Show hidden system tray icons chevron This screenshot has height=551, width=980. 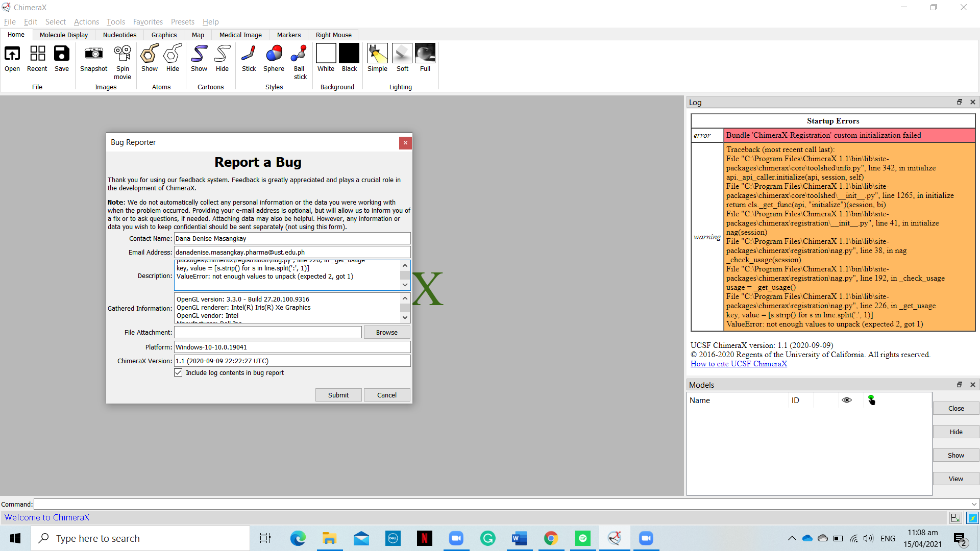click(792, 539)
